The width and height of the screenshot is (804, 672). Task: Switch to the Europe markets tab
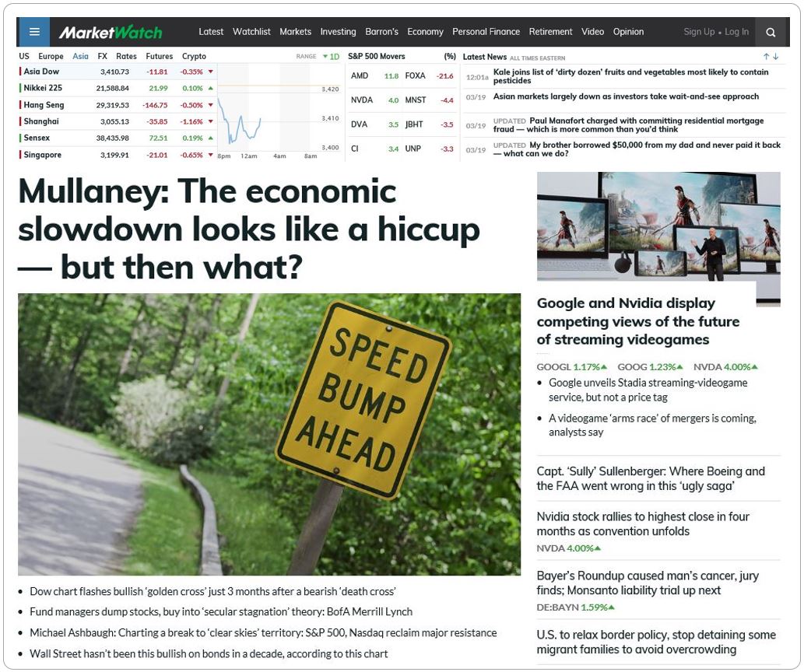tap(51, 56)
